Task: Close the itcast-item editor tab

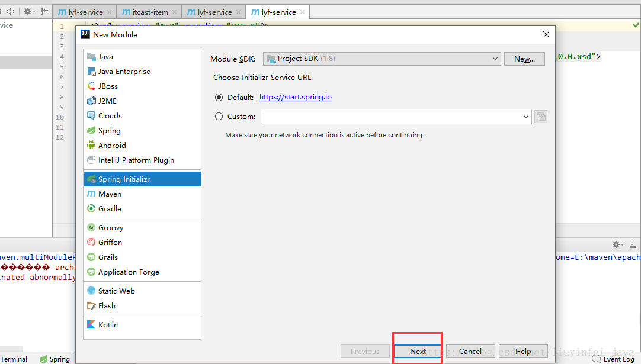Action: click(175, 12)
